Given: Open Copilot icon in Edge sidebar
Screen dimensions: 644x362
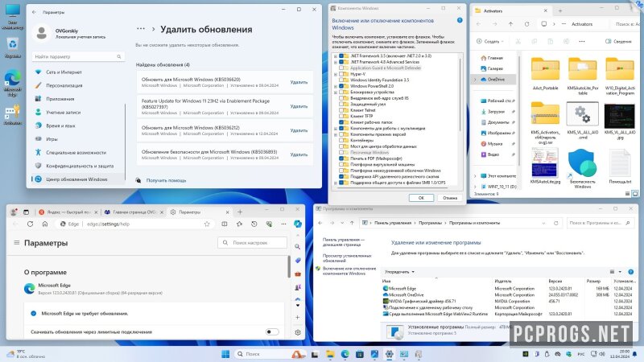Looking at the screenshot, I should coord(298,224).
